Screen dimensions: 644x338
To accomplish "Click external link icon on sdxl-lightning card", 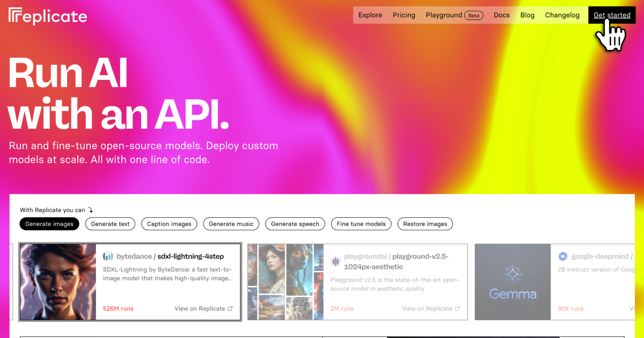I will [230, 308].
